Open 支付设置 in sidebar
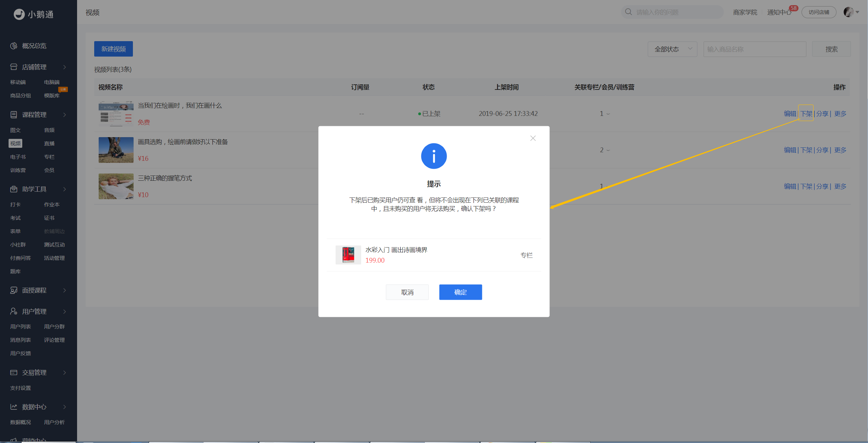 click(21, 388)
